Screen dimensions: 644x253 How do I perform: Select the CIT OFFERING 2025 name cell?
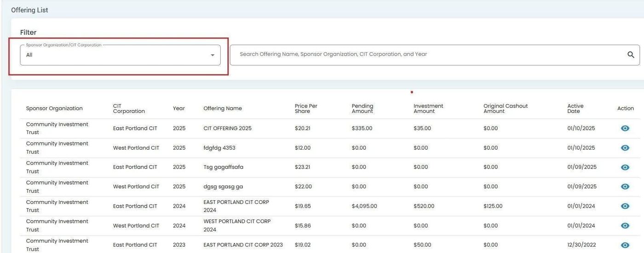(x=228, y=129)
